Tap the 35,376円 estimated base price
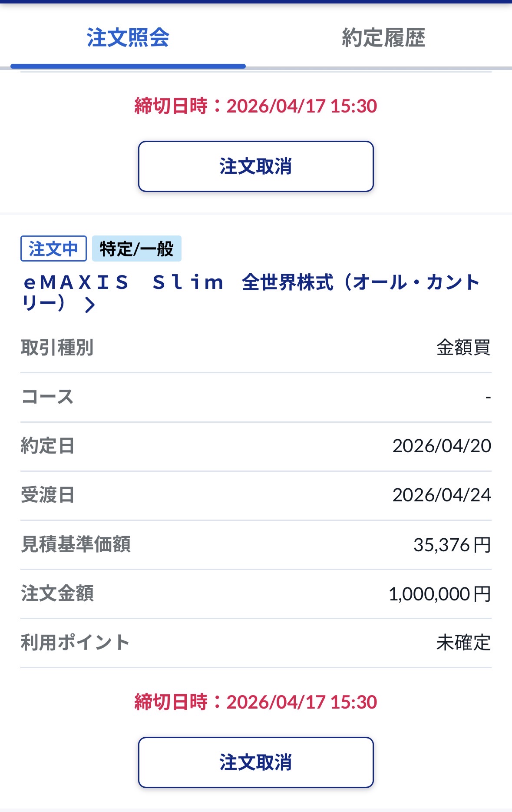This screenshot has width=512, height=812. pyautogui.click(x=452, y=544)
